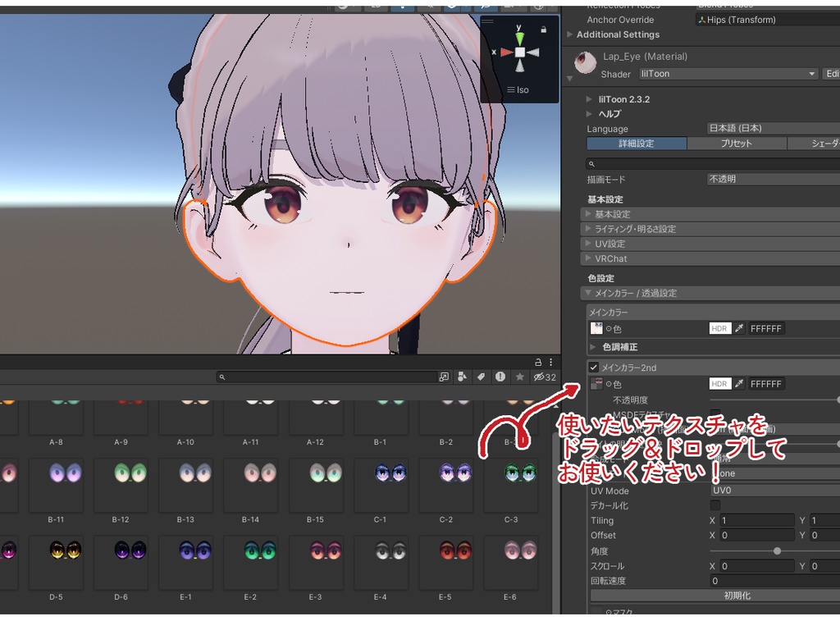Click the green Y axis cone on gizmo
The height and width of the screenshot is (621, 840).
coord(519,38)
